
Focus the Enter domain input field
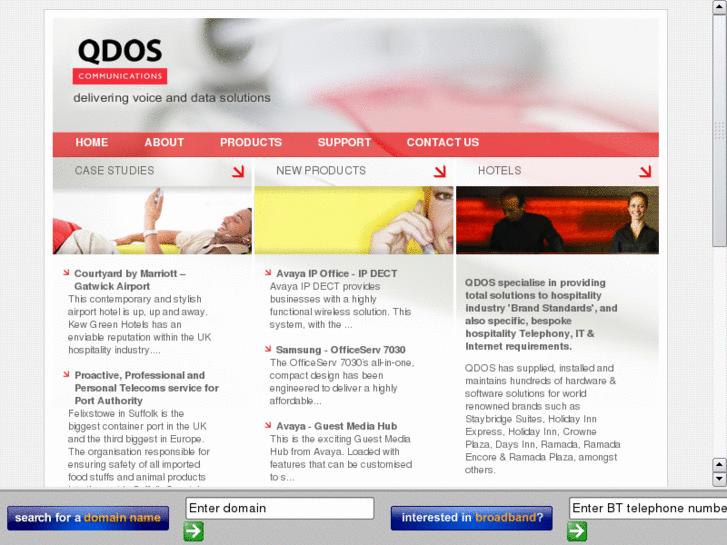pos(280,508)
